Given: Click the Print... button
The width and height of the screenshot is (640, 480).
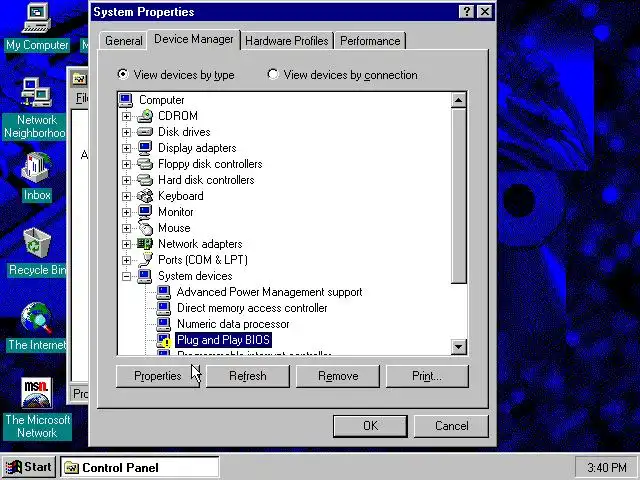Looking at the screenshot, I should tap(427, 376).
